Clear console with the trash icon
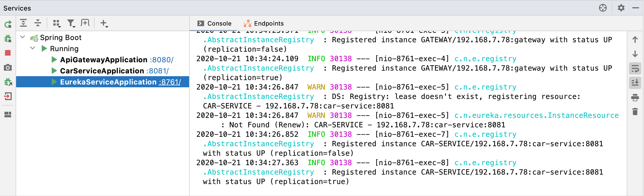 [635, 112]
